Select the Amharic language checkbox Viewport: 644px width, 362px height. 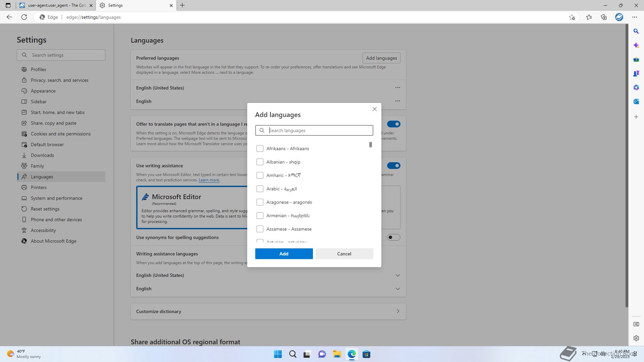[260, 175]
